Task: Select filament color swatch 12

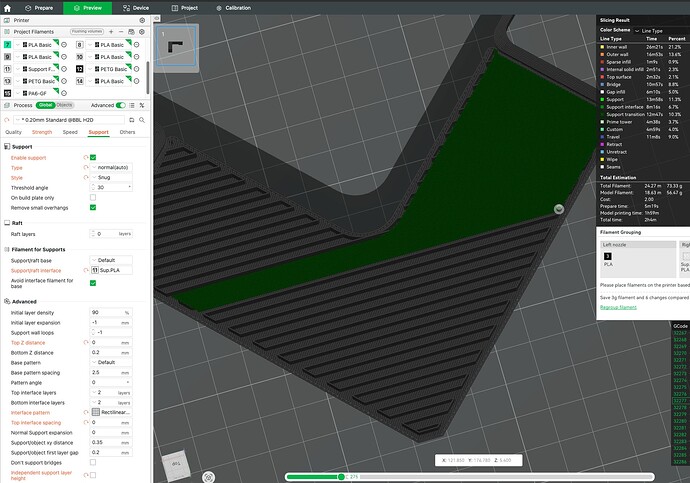Action: coord(80,69)
